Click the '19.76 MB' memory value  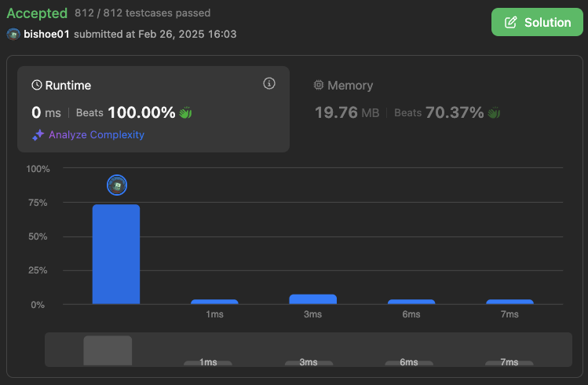point(347,112)
